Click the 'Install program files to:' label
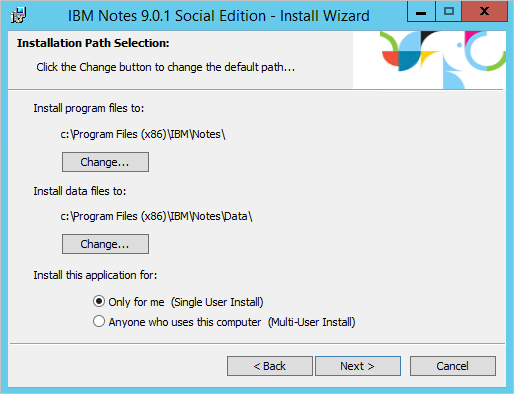514x394 pixels. 89,108
